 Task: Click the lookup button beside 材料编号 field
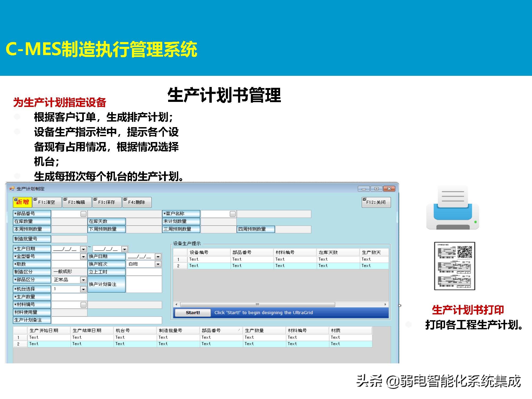point(84,305)
